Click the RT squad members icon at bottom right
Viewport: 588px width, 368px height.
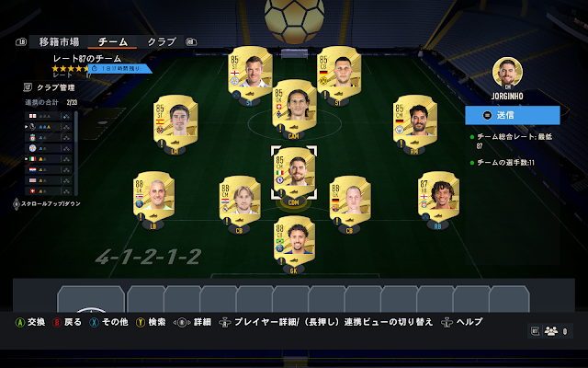[550, 331]
